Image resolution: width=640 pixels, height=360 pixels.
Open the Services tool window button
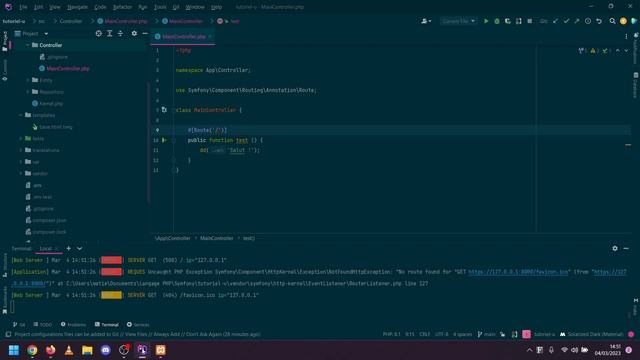coord(138,324)
